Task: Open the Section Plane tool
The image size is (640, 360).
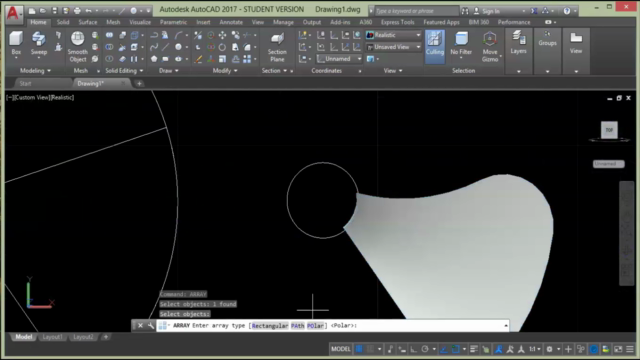Action: [277, 47]
